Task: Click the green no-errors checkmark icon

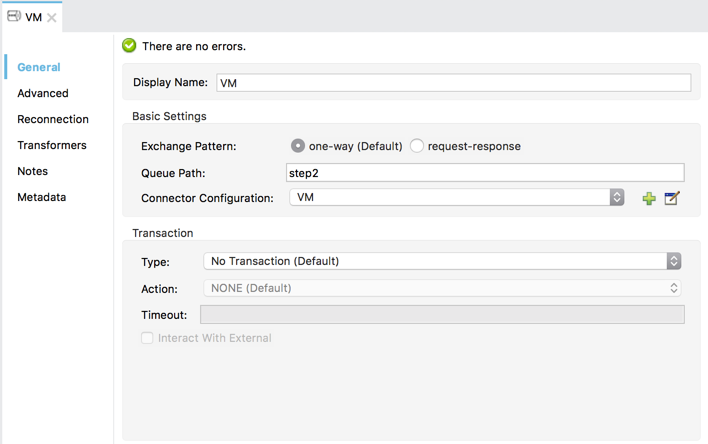Action: click(129, 46)
